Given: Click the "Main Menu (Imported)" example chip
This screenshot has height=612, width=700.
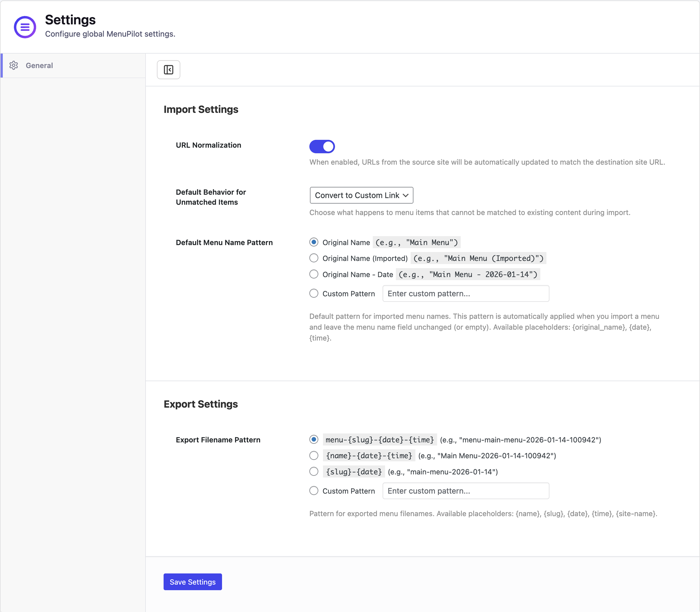Looking at the screenshot, I should coord(478,258).
